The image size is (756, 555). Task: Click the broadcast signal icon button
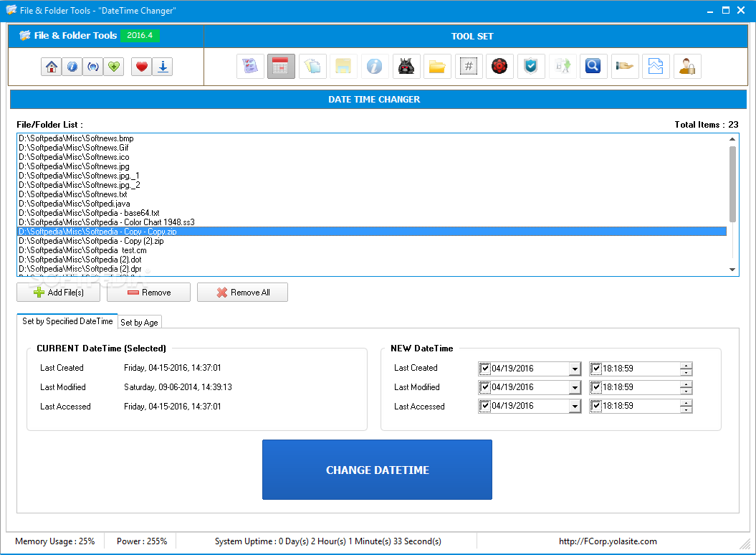point(93,67)
